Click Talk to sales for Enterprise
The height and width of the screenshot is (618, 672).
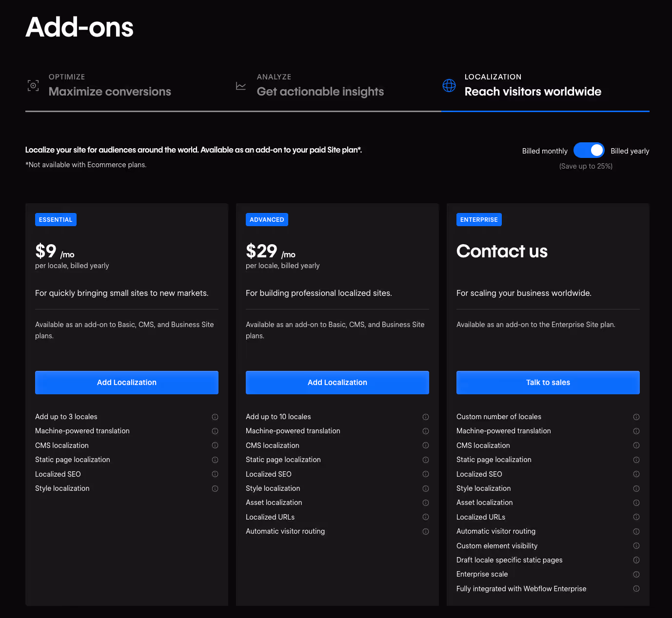pyautogui.click(x=548, y=382)
